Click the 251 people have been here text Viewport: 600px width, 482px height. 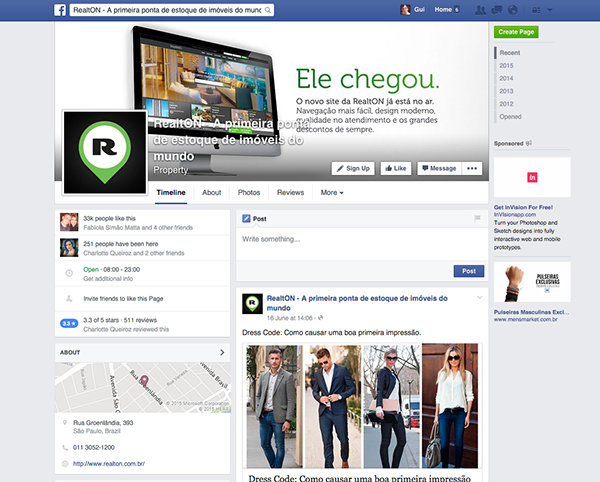pyautogui.click(x=121, y=244)
